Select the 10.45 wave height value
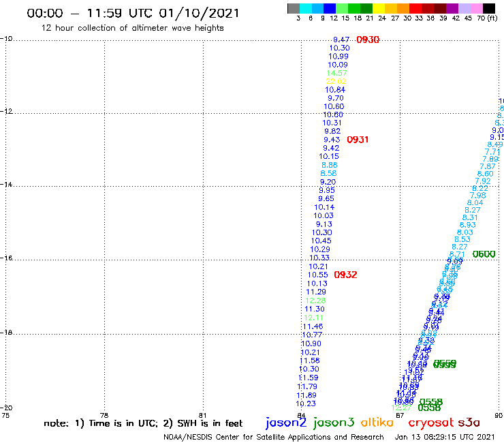 point(321,241)
